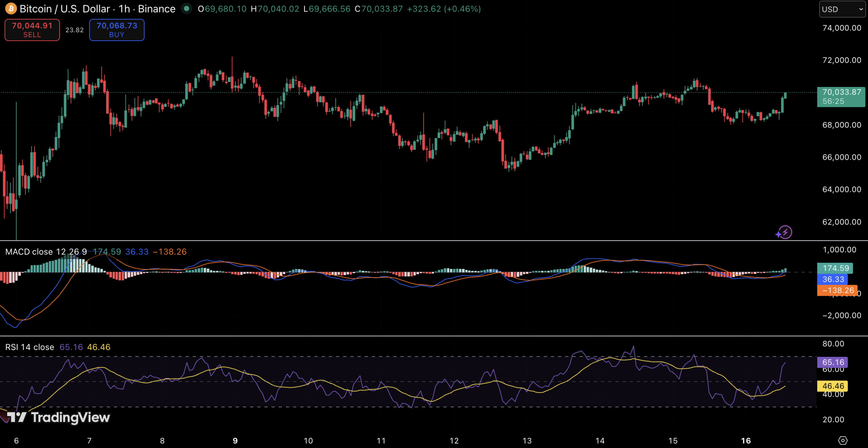Open chart settings hexagon gear icon
Screen dimensions: 868x448
coord(843,441)
